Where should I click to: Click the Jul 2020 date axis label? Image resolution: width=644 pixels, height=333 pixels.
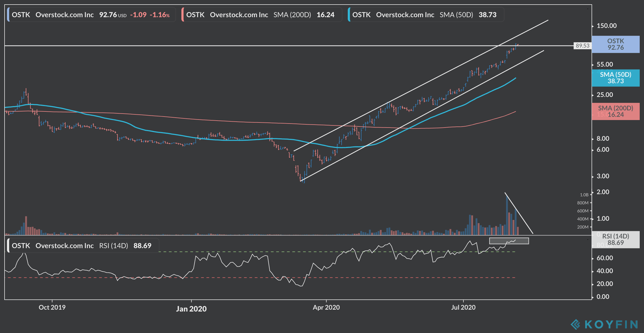pos(463,307)
